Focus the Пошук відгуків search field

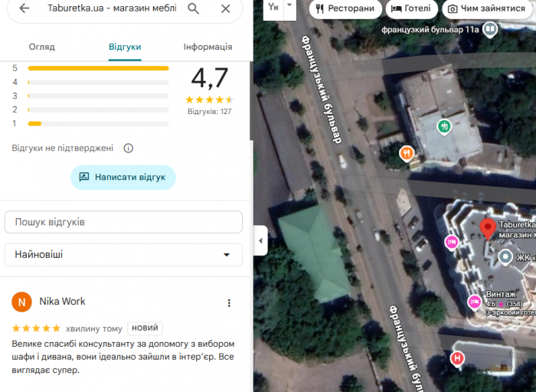123,222
